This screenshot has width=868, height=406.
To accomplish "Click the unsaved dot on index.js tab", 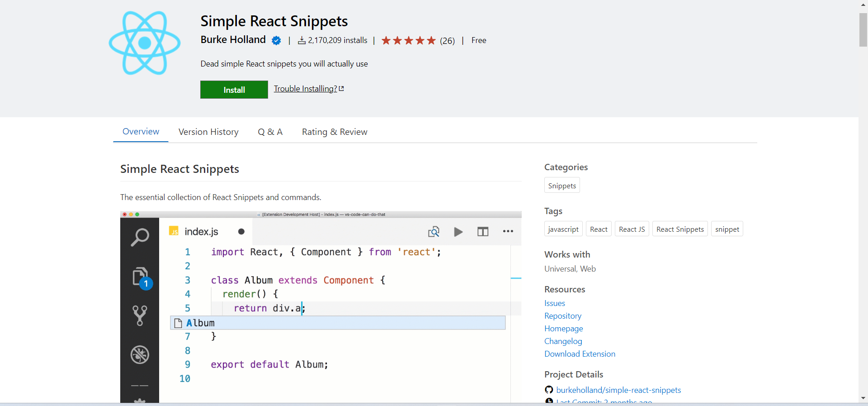I will [x=241, y=232].
